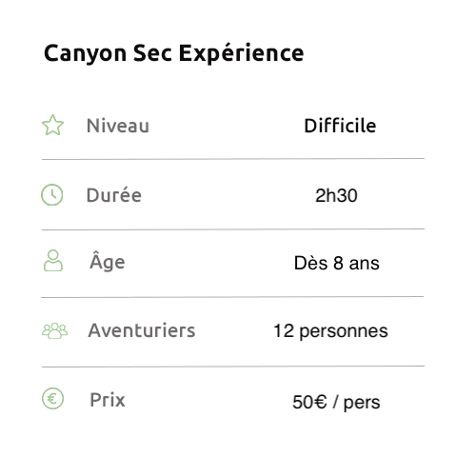Viewport: 476px width, 476px height.
Task: Click the divider line below Niveau row
Action: (x=233, y=159)
